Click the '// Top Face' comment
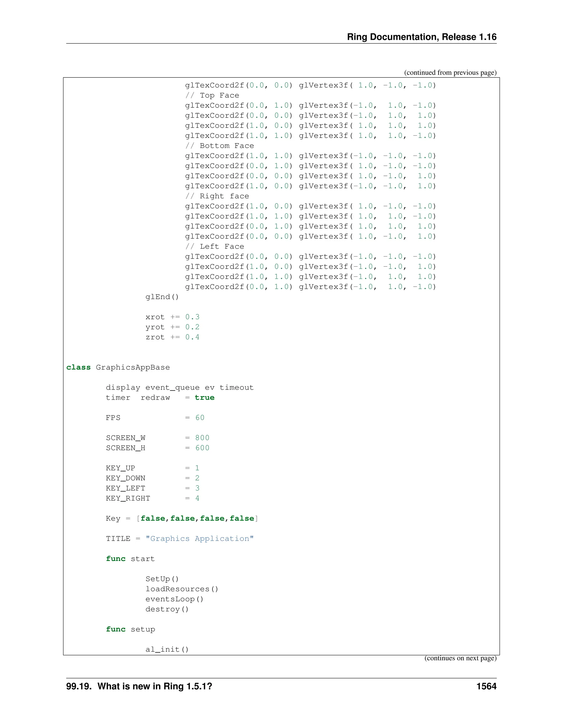The image size is (563, 728). (x=212, y=95)
